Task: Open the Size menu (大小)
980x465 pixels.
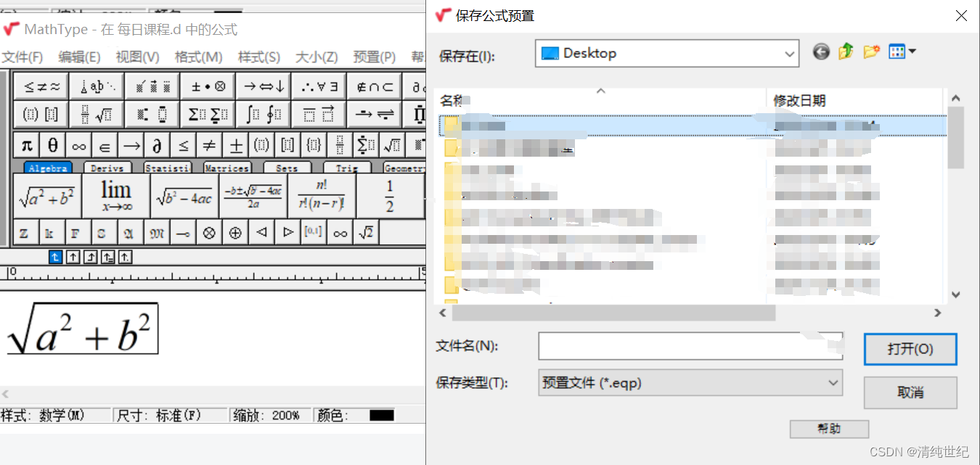Action: point(317,57)
